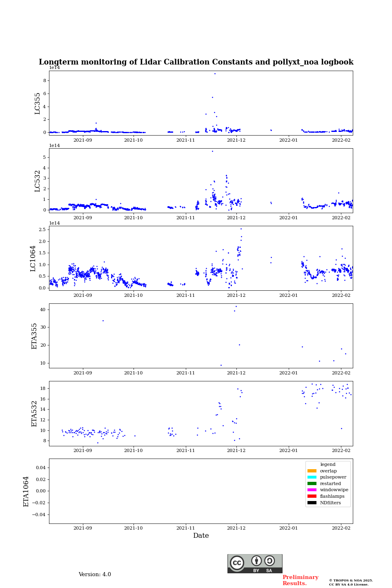Click the NDfilters legend label
This screenshot has height=588, width=392.
330,503
